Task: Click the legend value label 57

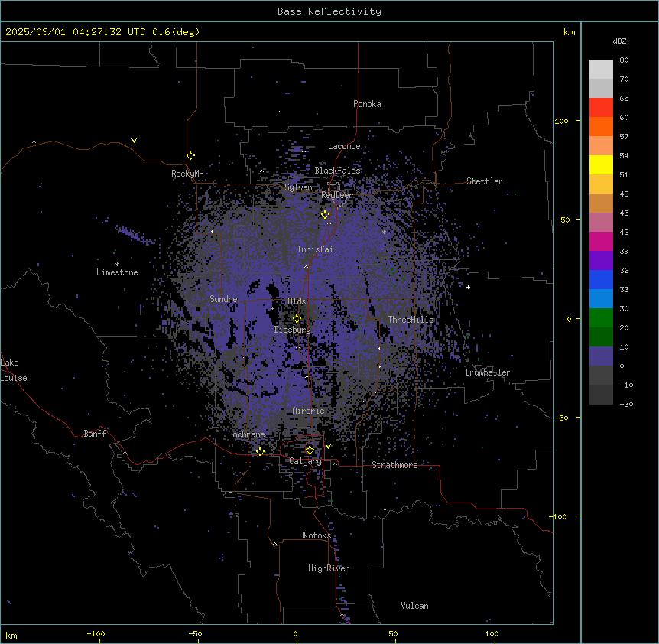Action: pyautogui.click(x=624, y=136)
